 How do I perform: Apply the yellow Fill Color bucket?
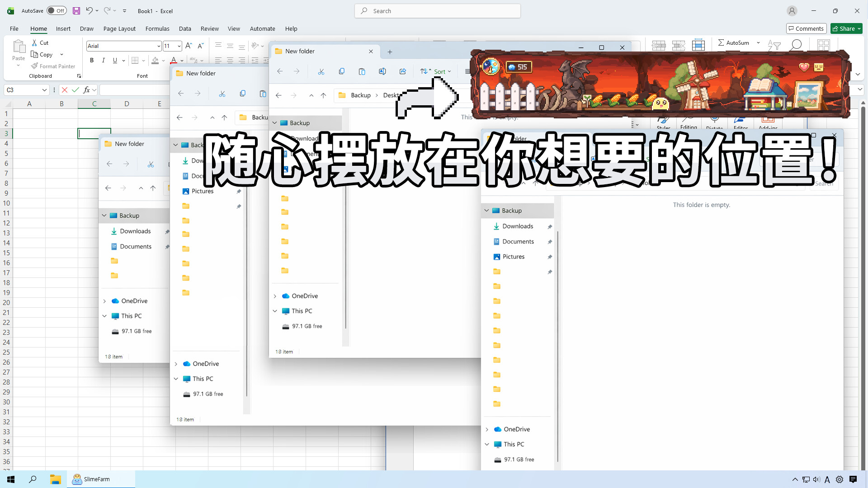click(x=155, y=60)
